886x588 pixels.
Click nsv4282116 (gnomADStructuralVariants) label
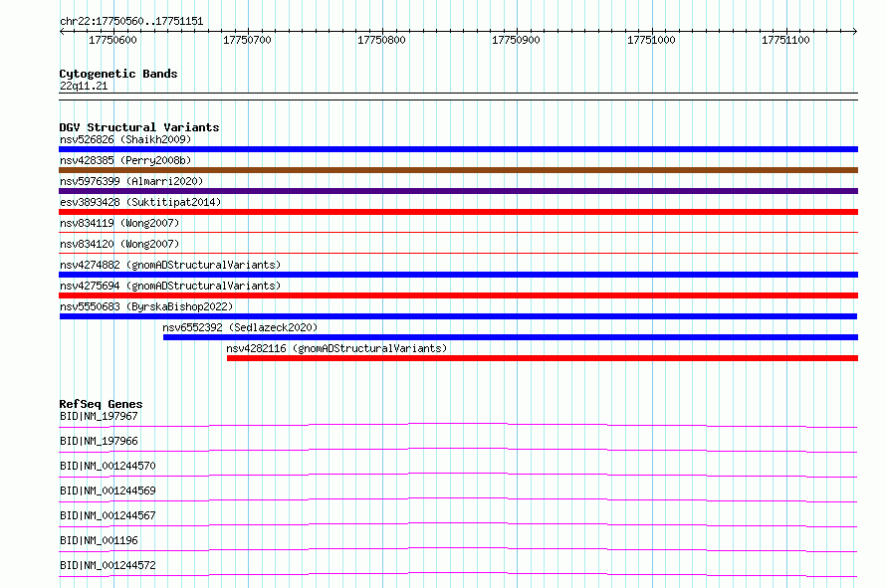[336, 348]
